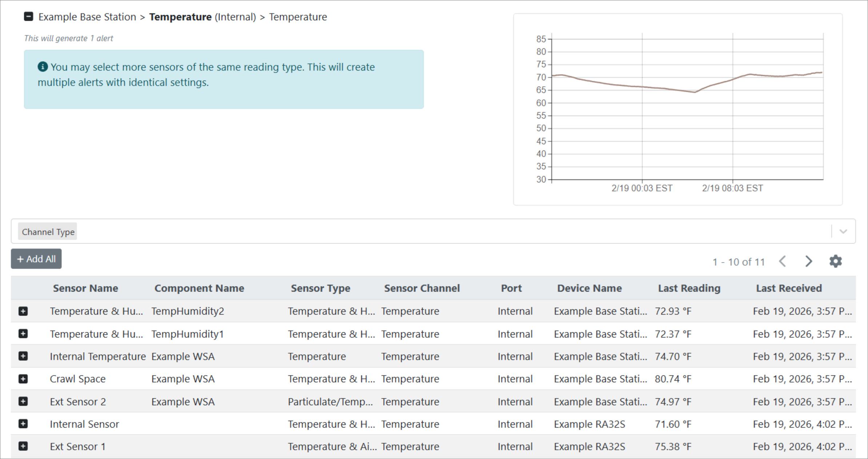
Task: Sort by Sensor Name column
Action: (x=85, y=288)
